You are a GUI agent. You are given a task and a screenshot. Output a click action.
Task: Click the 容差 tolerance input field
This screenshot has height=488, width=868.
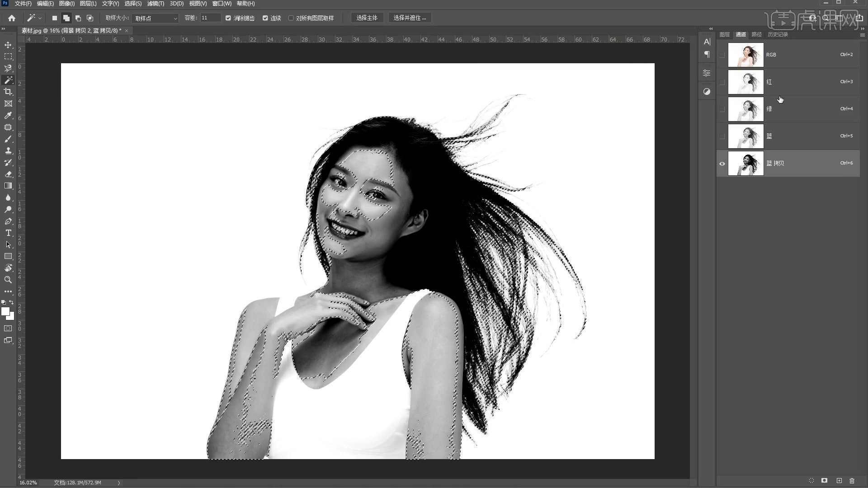pos(210,18)
